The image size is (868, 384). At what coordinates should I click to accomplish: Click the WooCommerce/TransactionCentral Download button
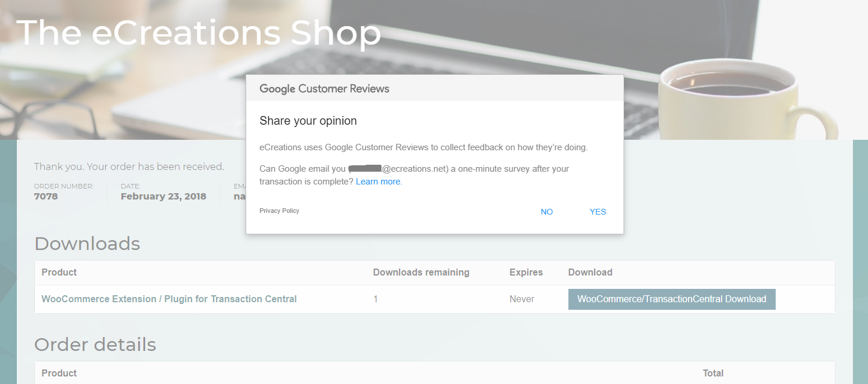click(672, 299)
